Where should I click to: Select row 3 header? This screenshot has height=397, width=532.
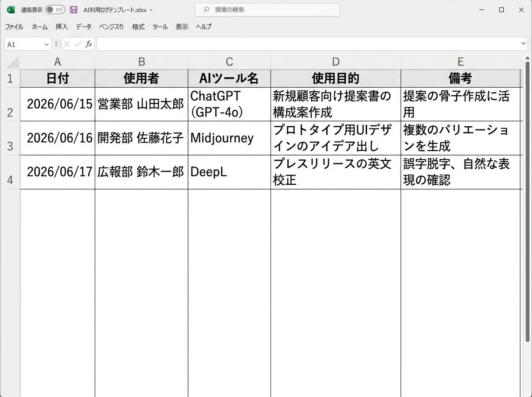[10, 138]
